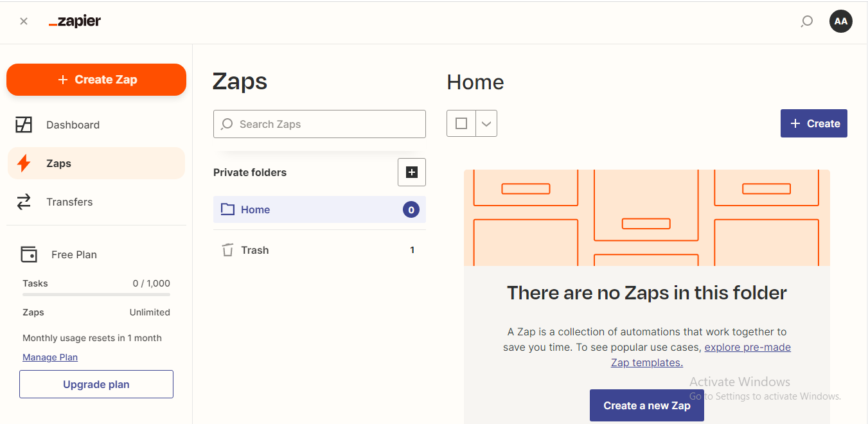
Task: Click the Trash bin icon
Action: pos(227,250)
